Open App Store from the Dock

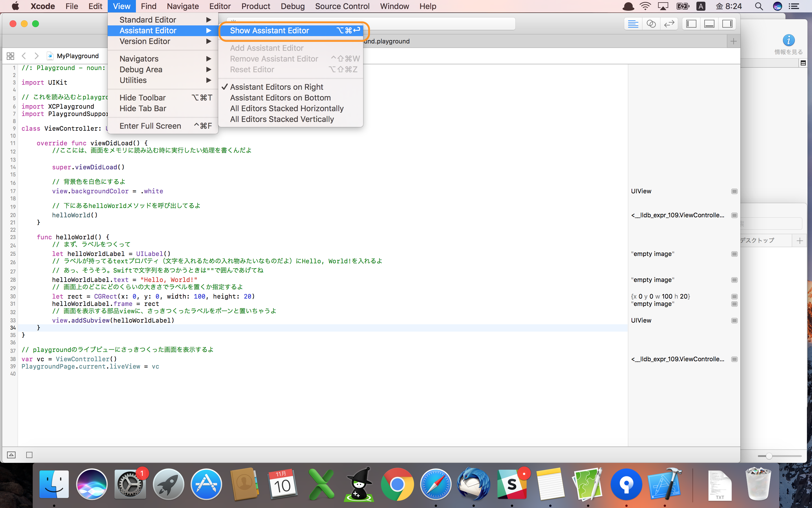click(x=206, y=484)
